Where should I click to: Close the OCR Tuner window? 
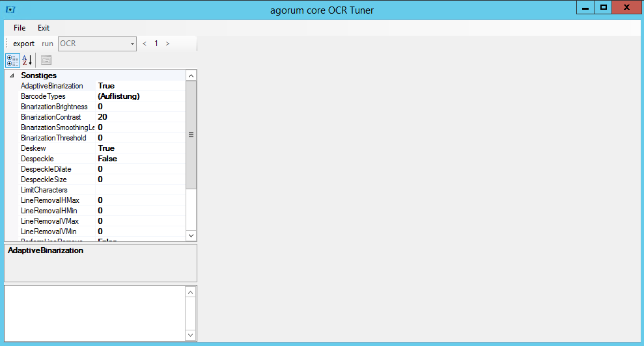click(627, 7)
